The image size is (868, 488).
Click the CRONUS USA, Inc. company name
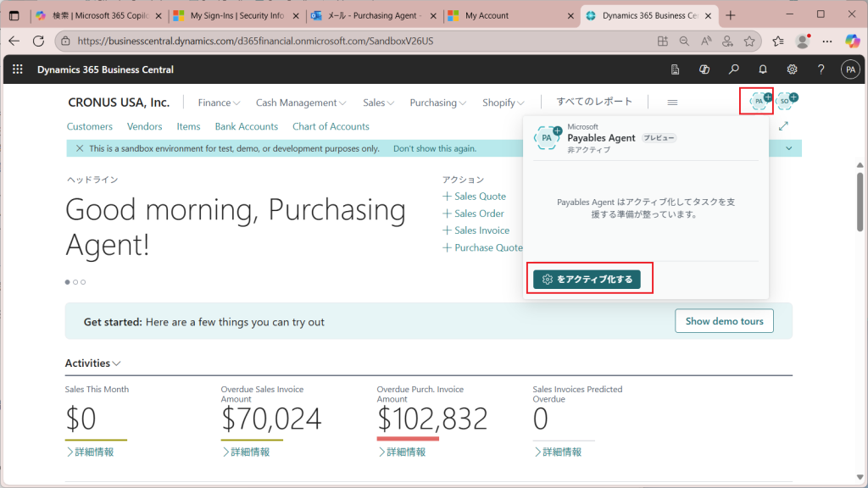coord(119,103)
